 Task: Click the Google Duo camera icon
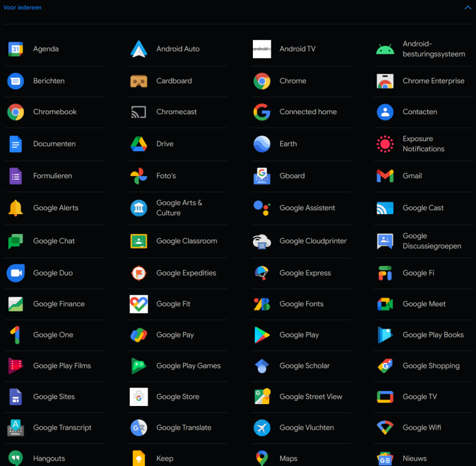[x=15, y=273]
